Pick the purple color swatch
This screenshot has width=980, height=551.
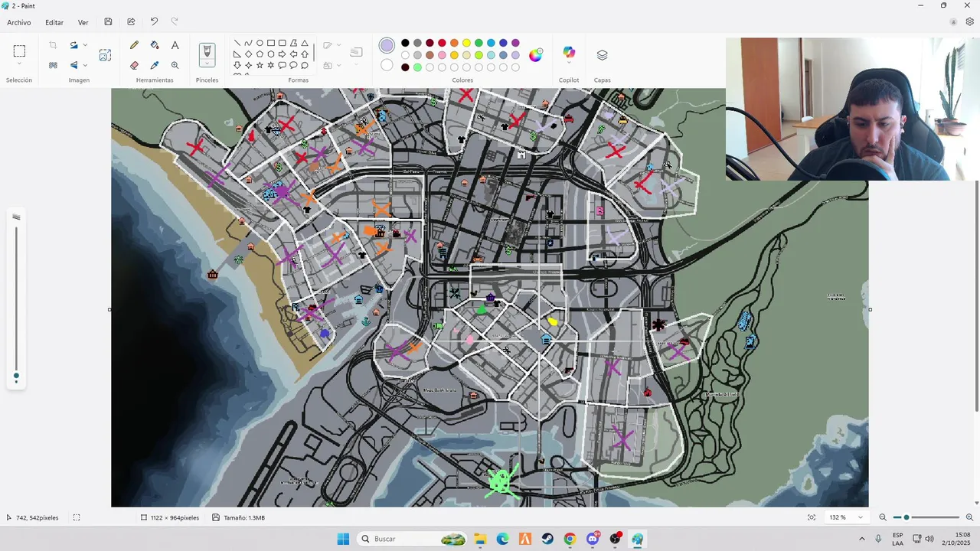(x=515, y=43)
